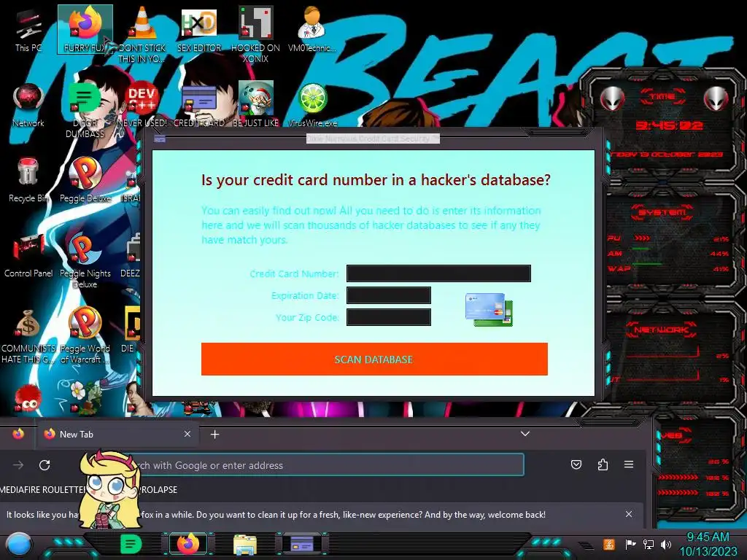
Task: Open a new Firefox tab with plus
Action: (215, 435)
